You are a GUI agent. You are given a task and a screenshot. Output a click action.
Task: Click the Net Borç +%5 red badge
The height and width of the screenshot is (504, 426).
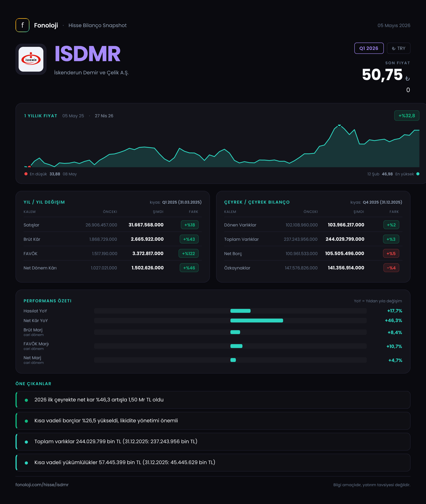391,253
